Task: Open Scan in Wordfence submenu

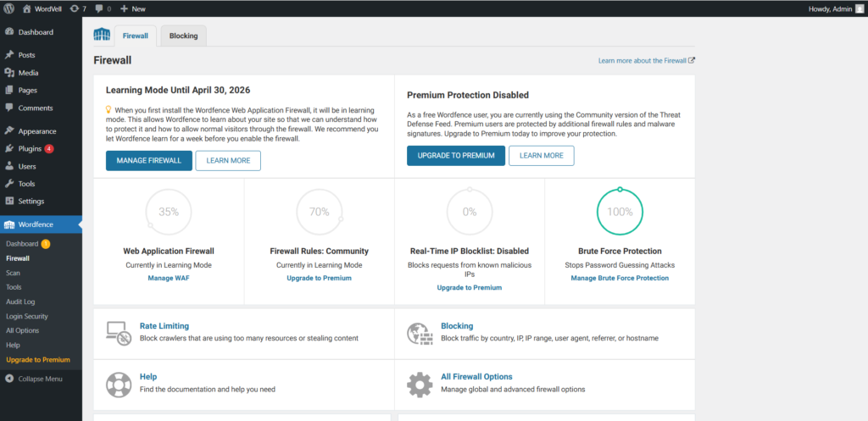Action: [13, 273]
